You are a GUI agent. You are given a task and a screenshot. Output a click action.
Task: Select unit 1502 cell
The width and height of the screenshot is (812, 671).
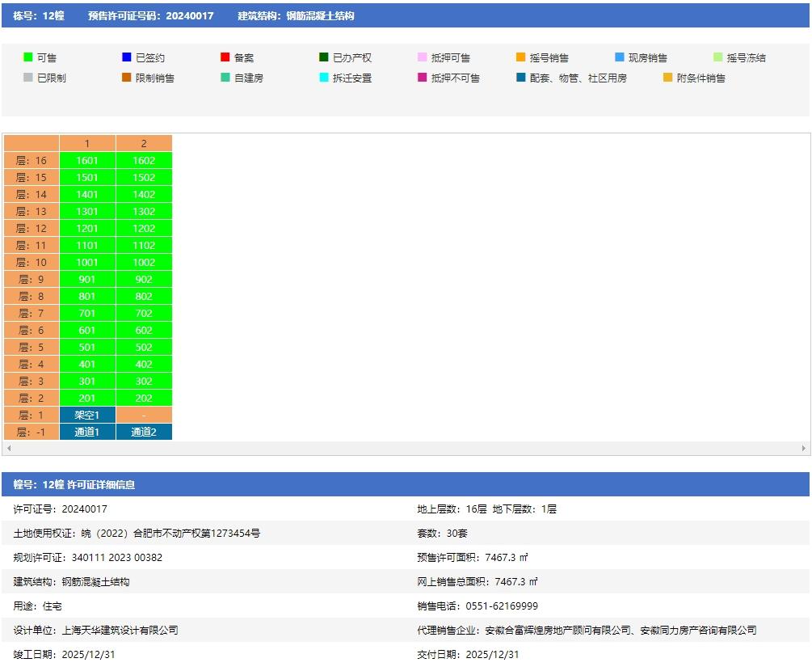pos(144,177)
